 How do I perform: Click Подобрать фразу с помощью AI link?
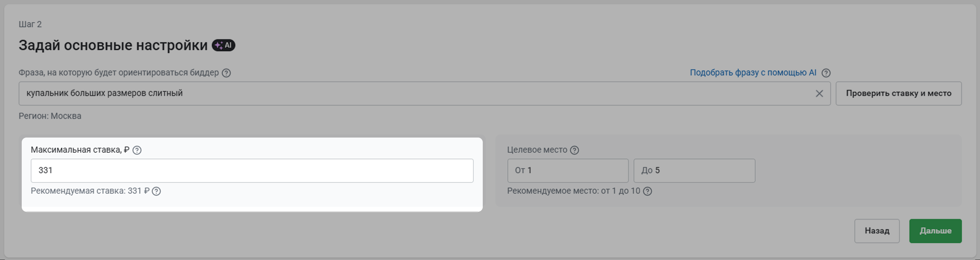[753, 73]
